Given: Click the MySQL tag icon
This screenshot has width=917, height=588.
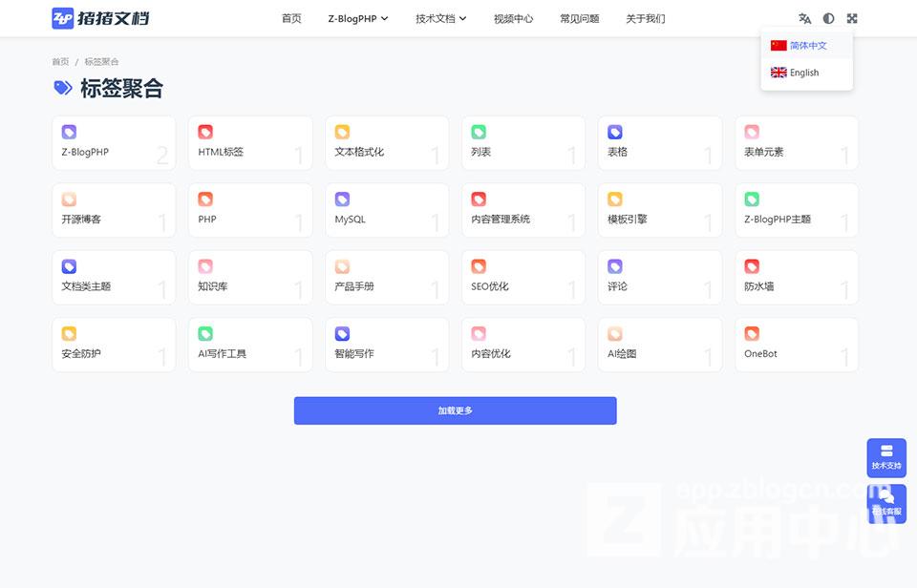Looking at the screenshot, I should click(341, 199).
